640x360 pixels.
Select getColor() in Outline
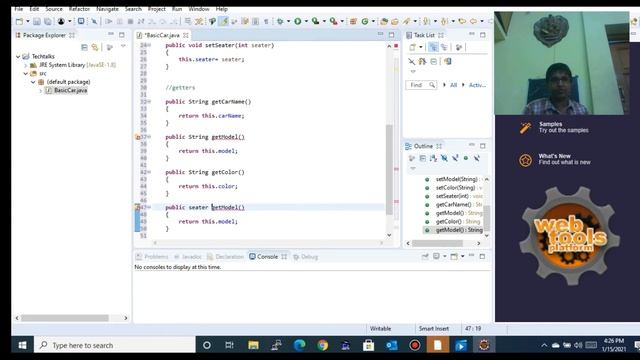452,222
